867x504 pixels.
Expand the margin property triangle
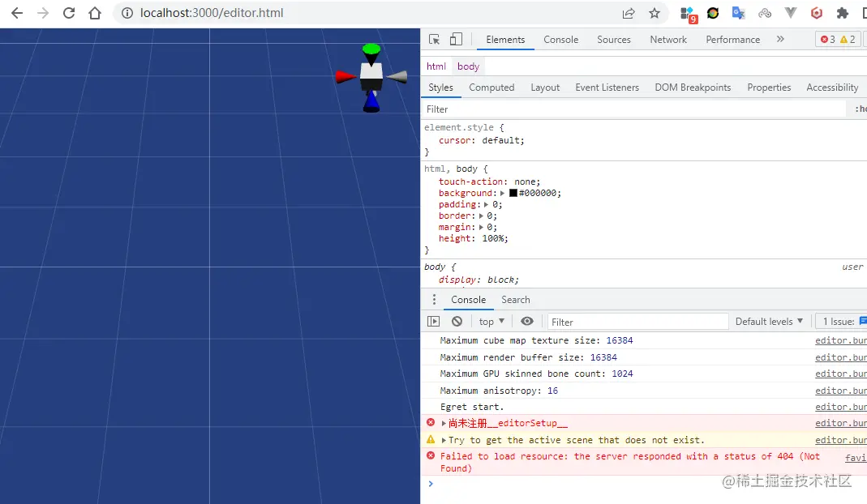(480, 227)
